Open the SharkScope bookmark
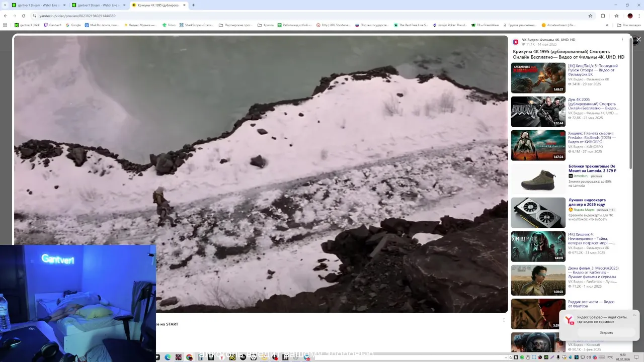 [196, 25]
